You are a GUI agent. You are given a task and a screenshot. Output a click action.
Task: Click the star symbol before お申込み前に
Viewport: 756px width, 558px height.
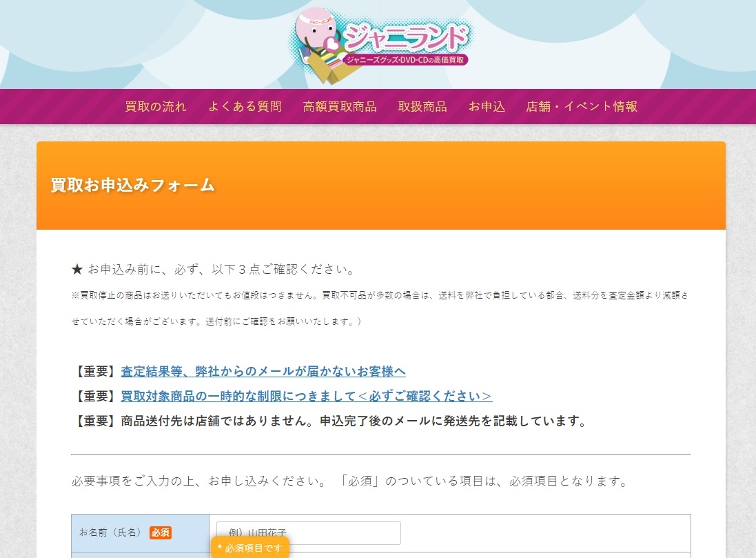point(77,270)
